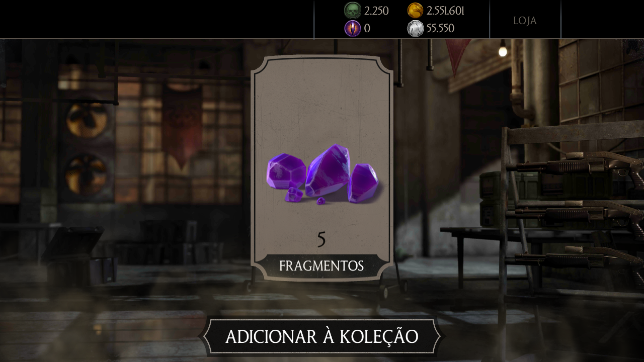Image resolution: width=644 pixels, height=362 pixels.
Task: Click the purple eye balance showing 0
Action: coord(367,28)
